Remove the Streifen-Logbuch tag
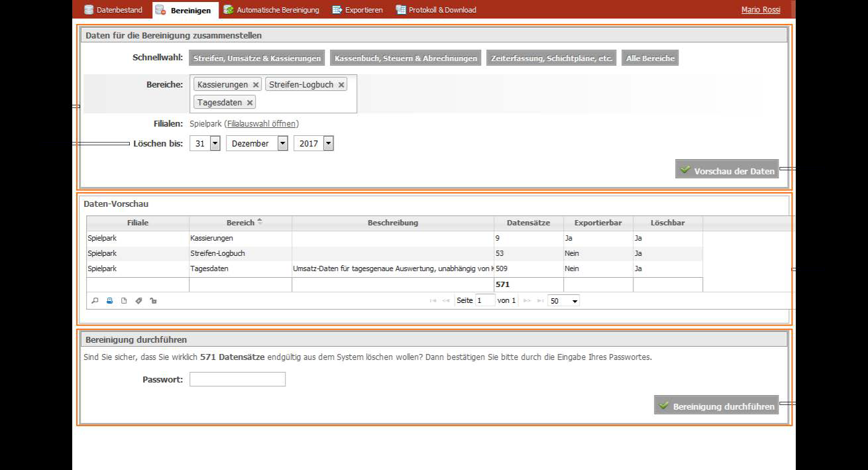The image size is (868, 470). [x=341, y=85]
